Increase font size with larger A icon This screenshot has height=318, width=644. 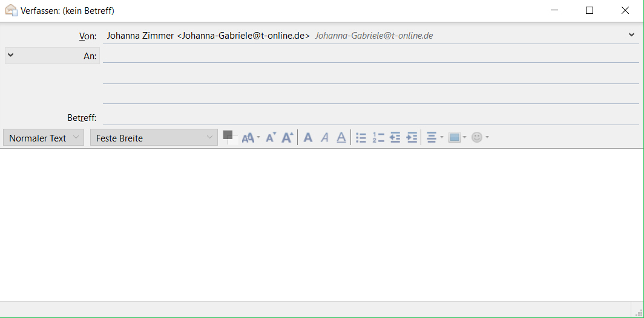[x=287, y=137]
